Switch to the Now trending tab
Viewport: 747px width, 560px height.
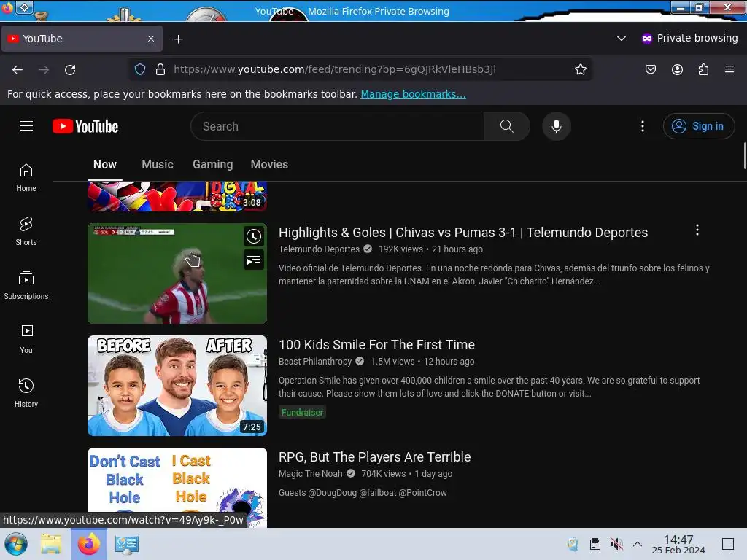pyautogui.click(x=105, y=164)
